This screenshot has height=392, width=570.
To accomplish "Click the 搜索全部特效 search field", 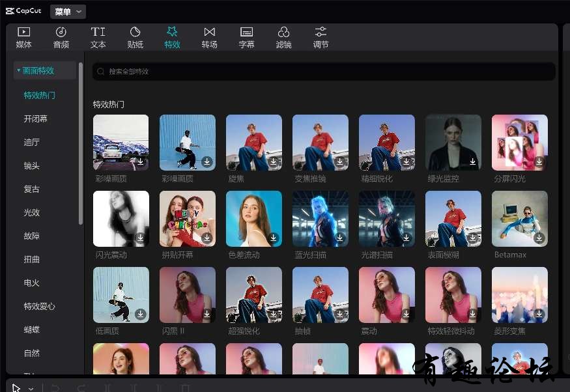I will pyautogui.click(x=324, y=72).
